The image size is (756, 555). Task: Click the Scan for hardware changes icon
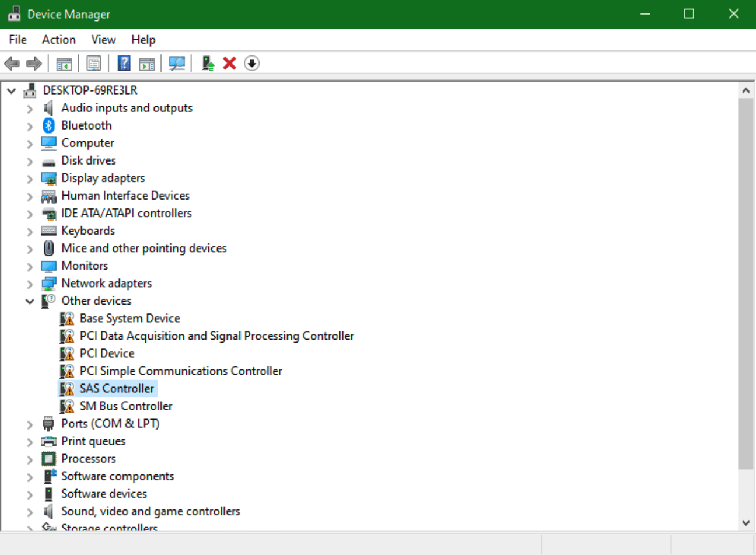pyautogui.click(x=177, y=63)
